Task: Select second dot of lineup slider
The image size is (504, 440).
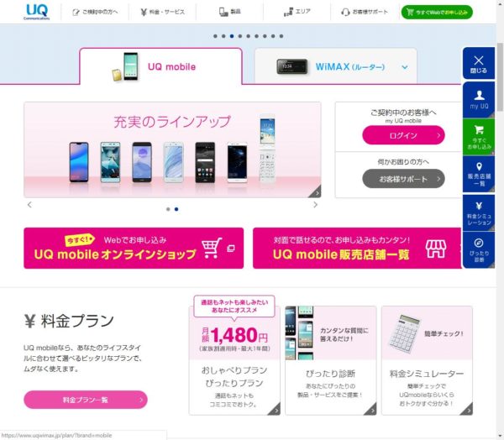Action: click(176, 209)
